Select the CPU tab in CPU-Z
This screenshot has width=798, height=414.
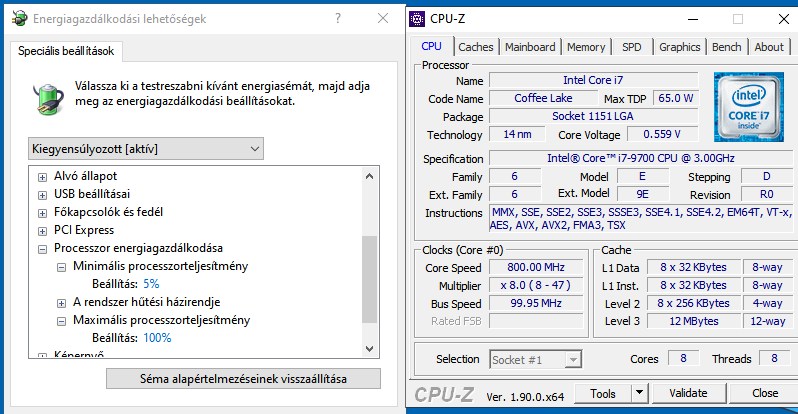(431, 46)
